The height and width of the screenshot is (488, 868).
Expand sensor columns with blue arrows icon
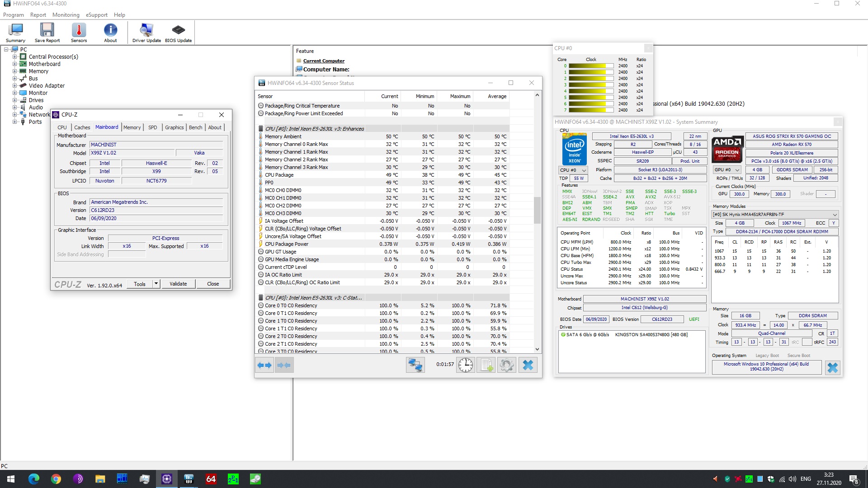point(264,365)
